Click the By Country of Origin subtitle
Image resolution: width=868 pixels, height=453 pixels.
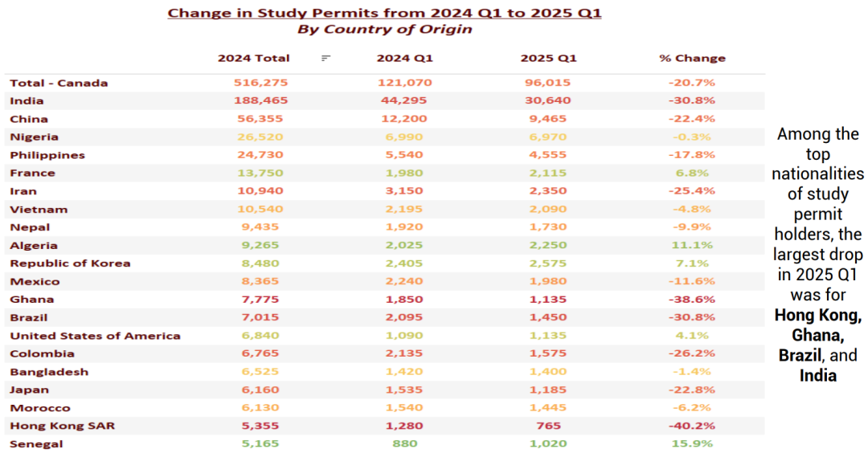click(384, 30)
